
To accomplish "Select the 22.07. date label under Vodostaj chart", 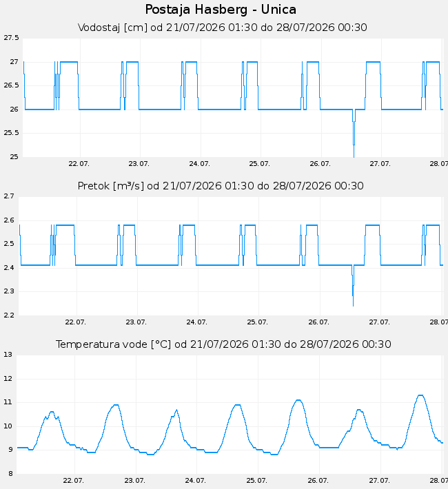I will pyautogui.click(x=79, y=164).
